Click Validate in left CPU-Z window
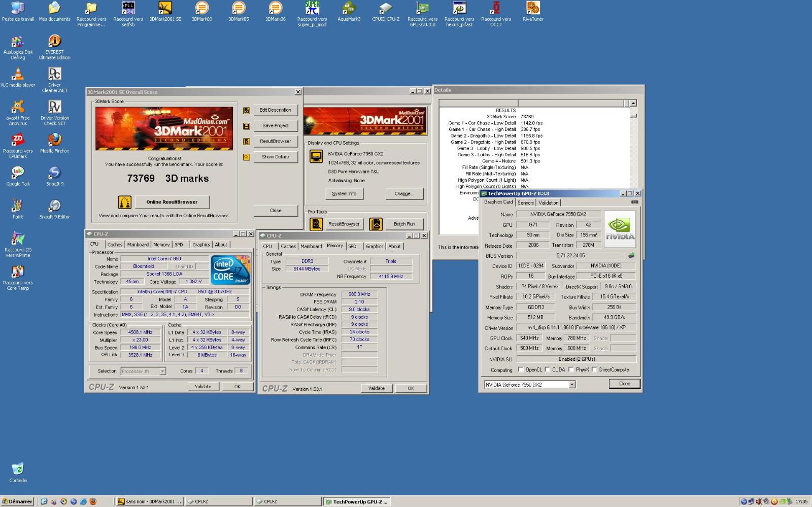The height and width of the screenshot is (507, 812). coord(203,387)
